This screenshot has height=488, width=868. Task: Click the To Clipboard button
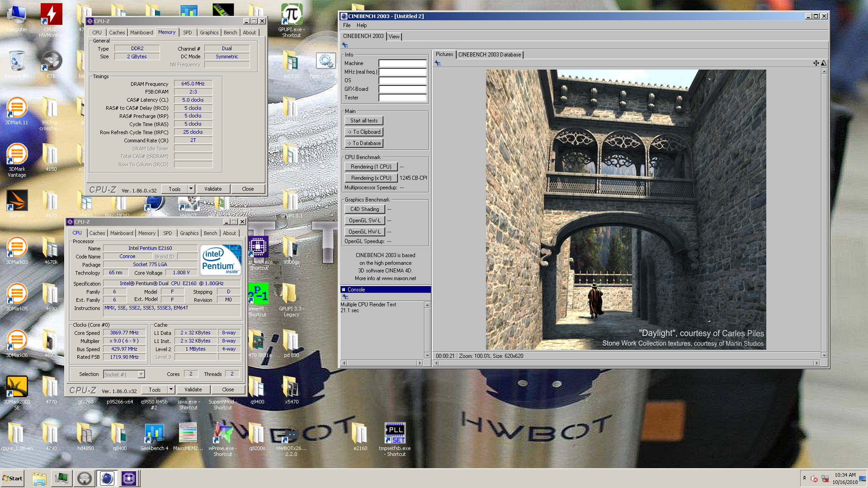[x=364, y=132]
